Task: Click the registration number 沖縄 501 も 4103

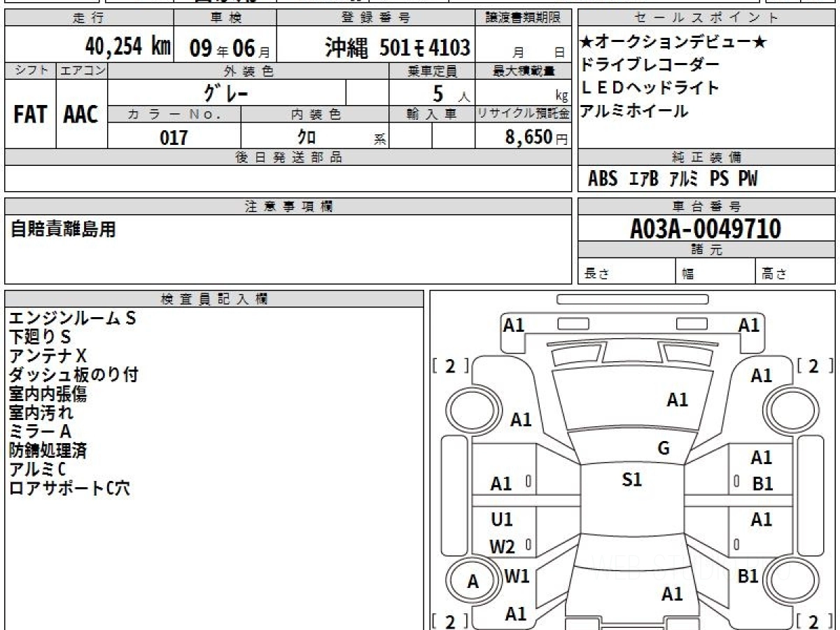Action: 397,48
